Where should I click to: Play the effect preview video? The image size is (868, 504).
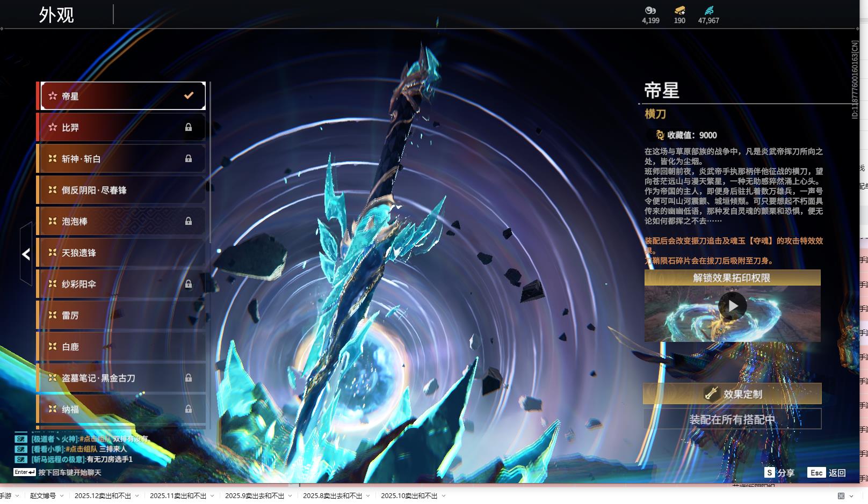coord(733,306)
